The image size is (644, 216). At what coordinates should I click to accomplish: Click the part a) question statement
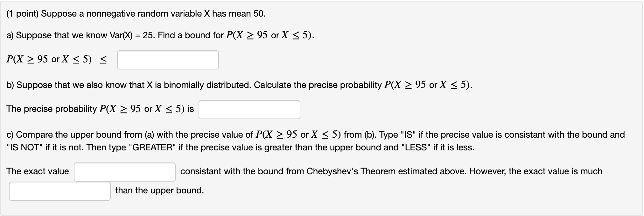coord(159,35)
